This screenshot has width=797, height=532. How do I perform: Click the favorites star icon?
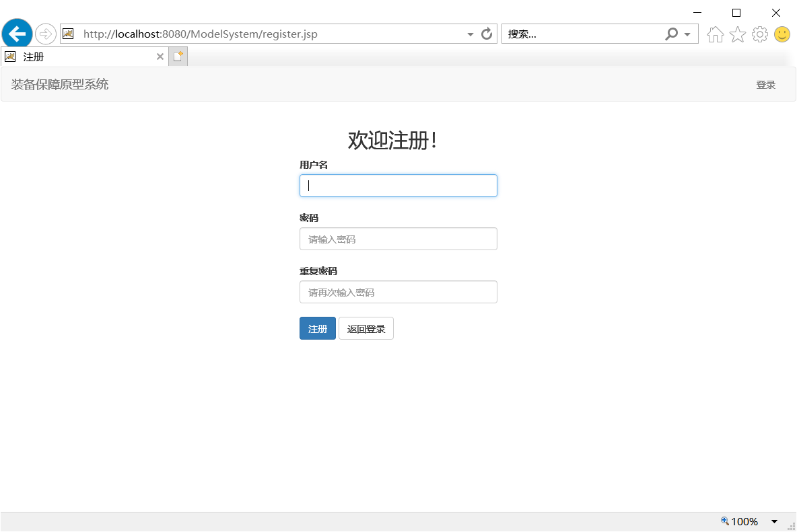(737, 34)
